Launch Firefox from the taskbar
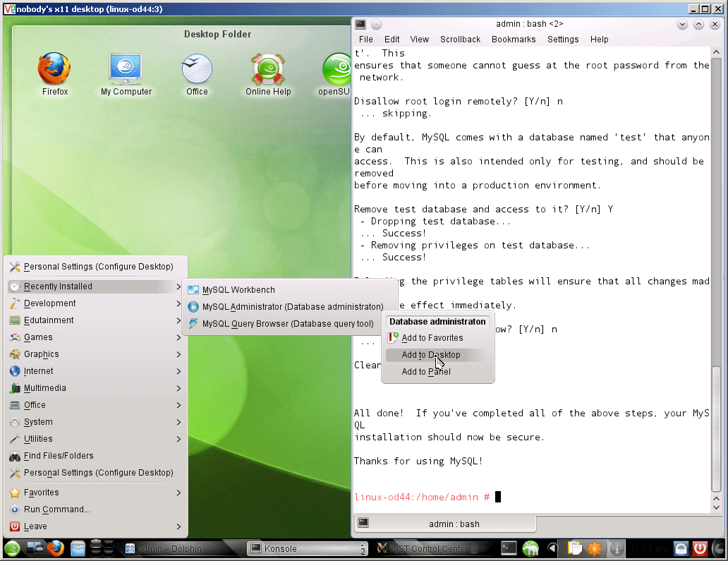Screen dimensions: 728x561 tap(56, 549)
